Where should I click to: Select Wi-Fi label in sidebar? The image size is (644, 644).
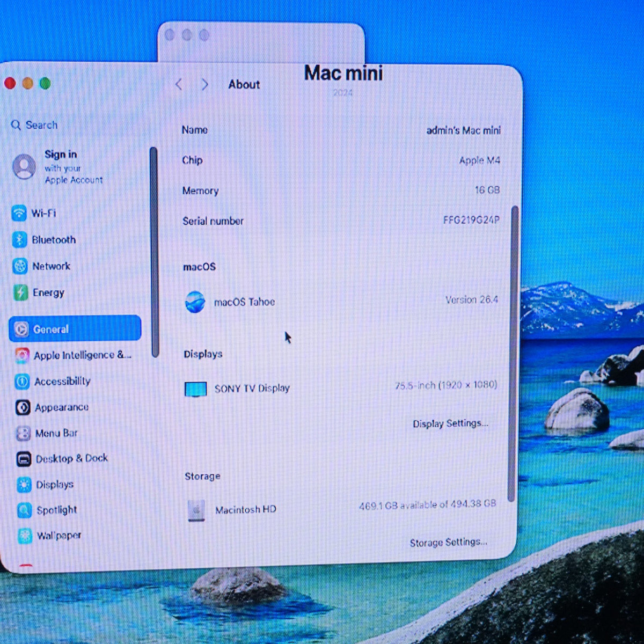[43, 213]
